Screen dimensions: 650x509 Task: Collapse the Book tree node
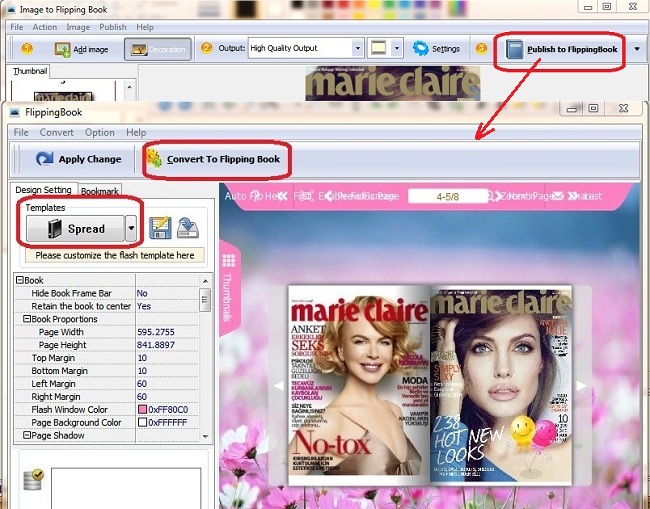[19, 280]
